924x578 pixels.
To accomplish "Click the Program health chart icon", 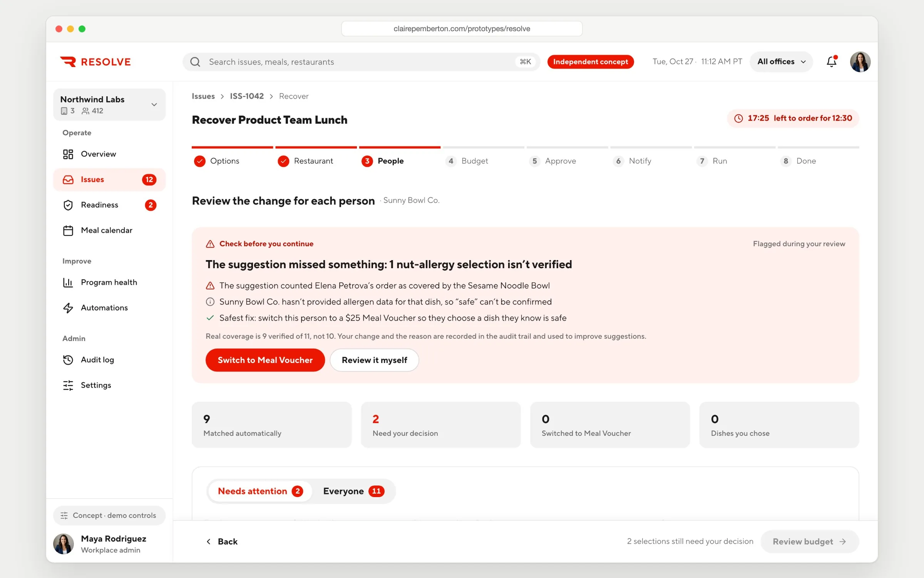I will (68, 282).
